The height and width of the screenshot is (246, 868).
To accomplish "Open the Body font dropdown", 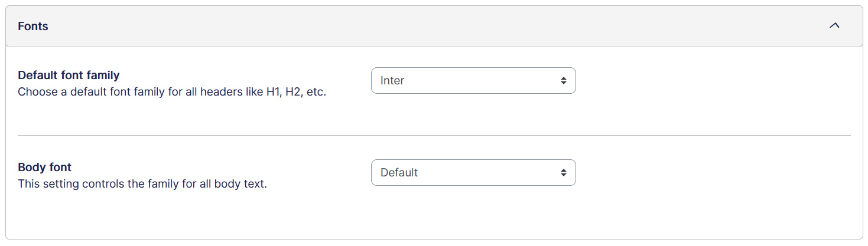I will [x=473, y=173].
